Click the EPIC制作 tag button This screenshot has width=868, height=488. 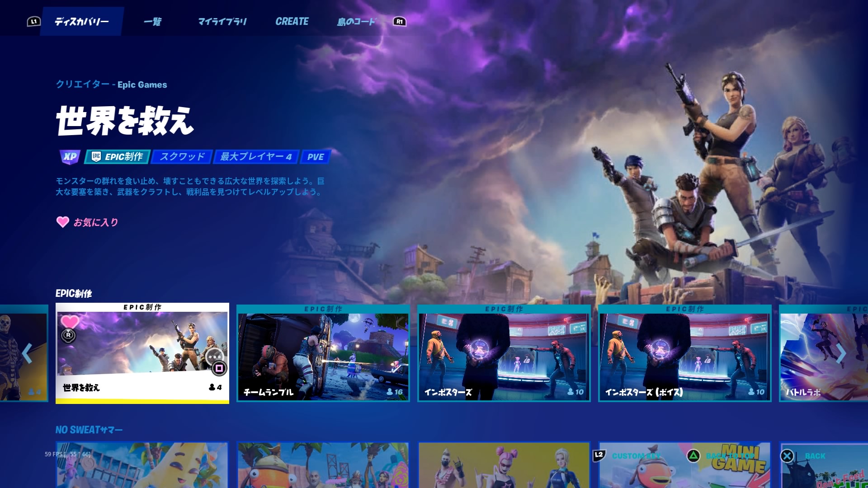pyautogui.click(x=118, y=157)
